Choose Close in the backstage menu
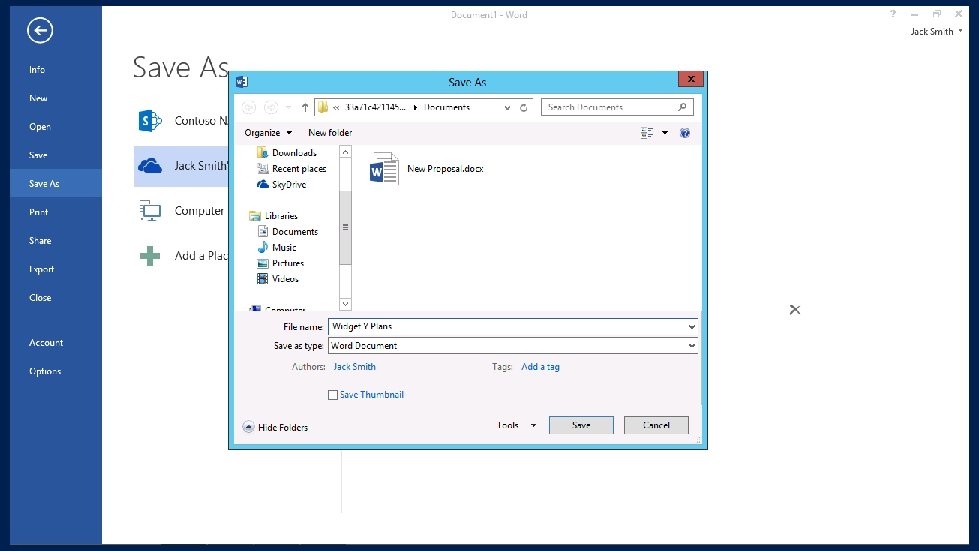This screenshot has height=551, width=979. point(40,298)
